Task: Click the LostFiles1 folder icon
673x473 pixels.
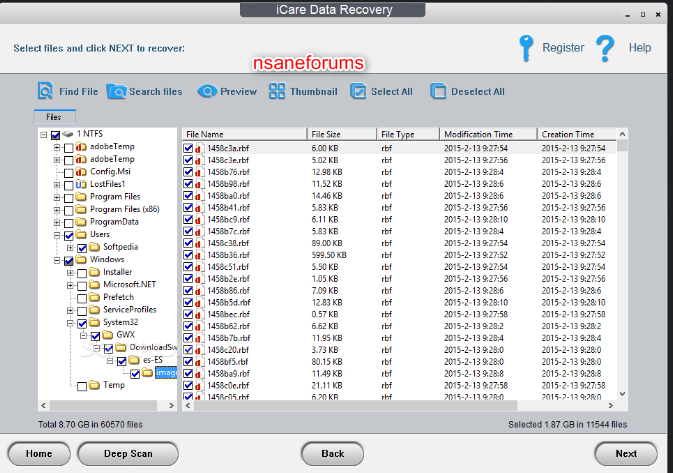Action: point(81,184)
